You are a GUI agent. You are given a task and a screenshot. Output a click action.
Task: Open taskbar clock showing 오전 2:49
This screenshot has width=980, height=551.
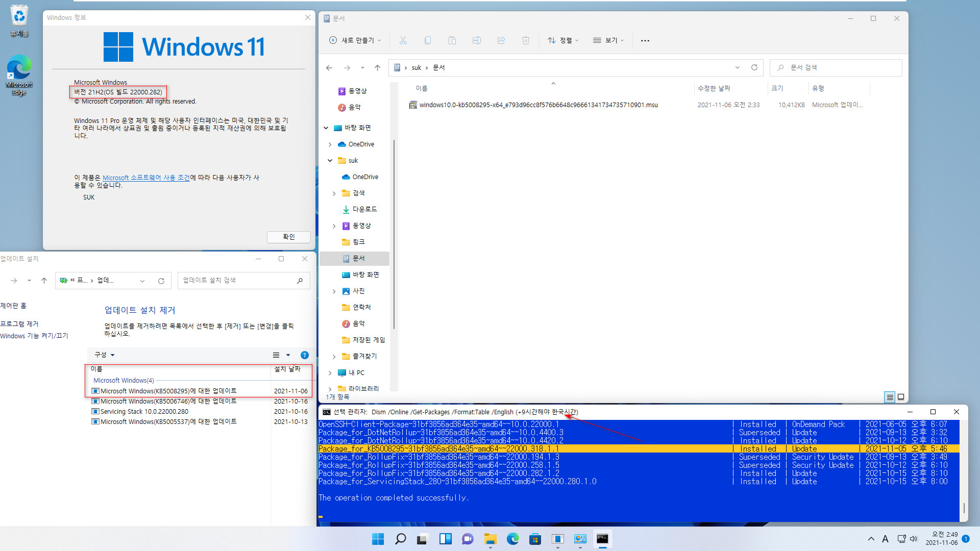[x=942, y=539]
